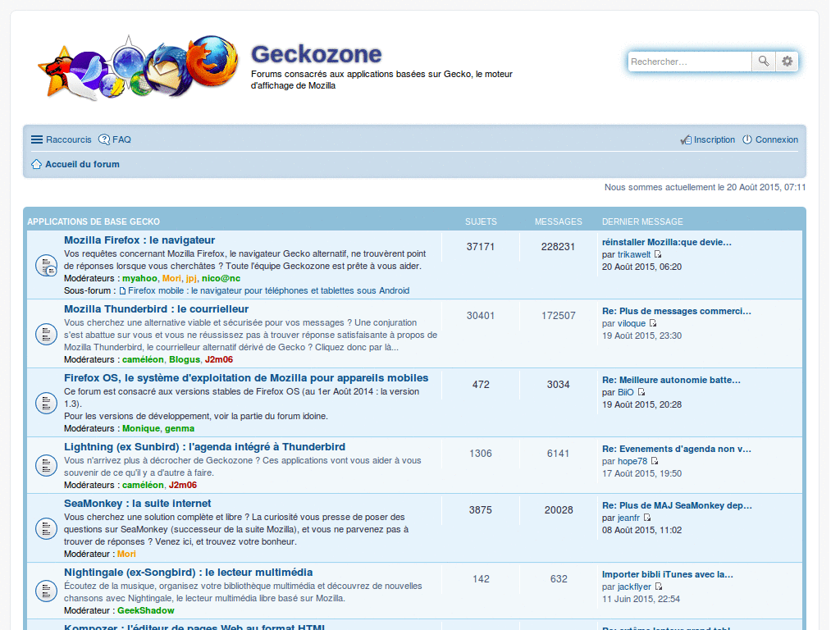Image resolution: width=840 pixels, height=630 pixels.
Task: Open Mozilla Thunderbird : le courrielleur forum
Action: click(157, 309)
